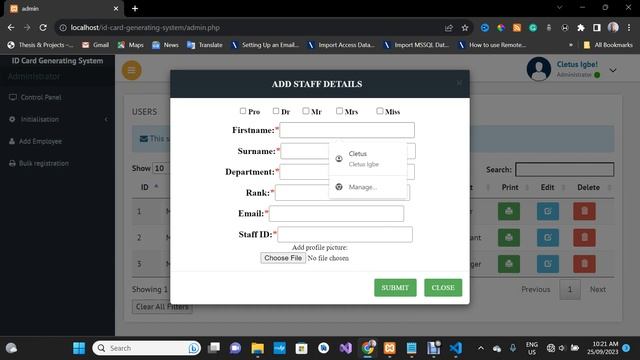Go to Next table page
Screen dimensions: 640x360
pos(598,289)
